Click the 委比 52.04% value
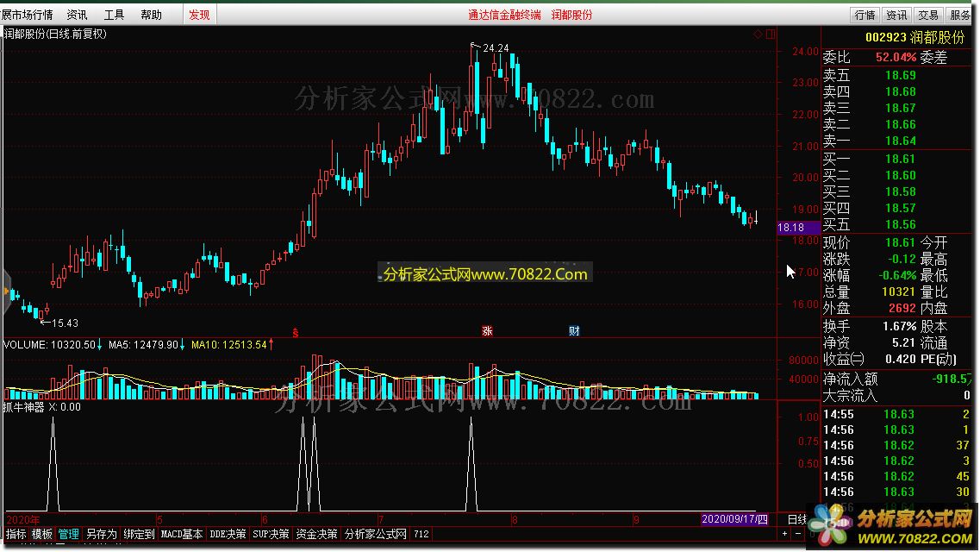The height and width of the screenshot is (552, 980). pos(895,58)
